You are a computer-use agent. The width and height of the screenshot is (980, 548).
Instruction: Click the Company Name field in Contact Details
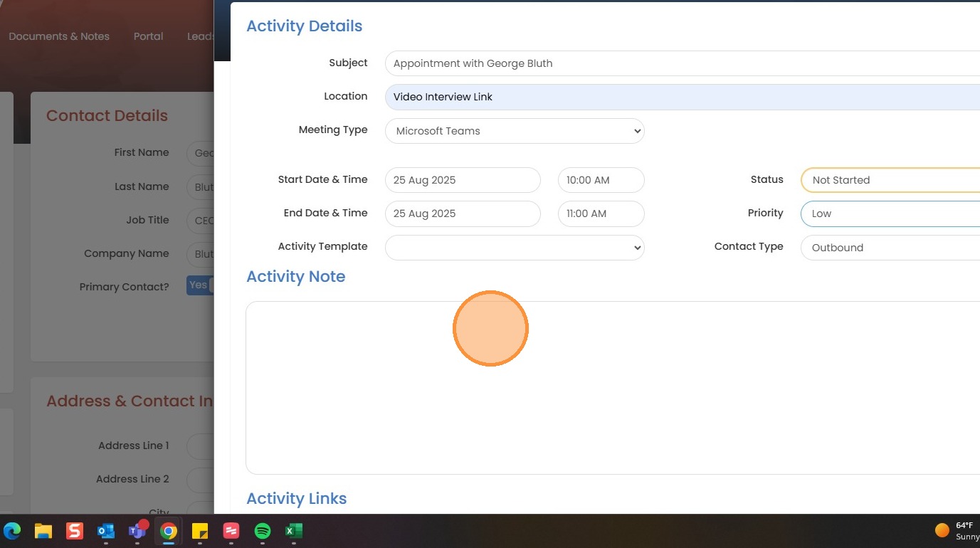[200, 254]
